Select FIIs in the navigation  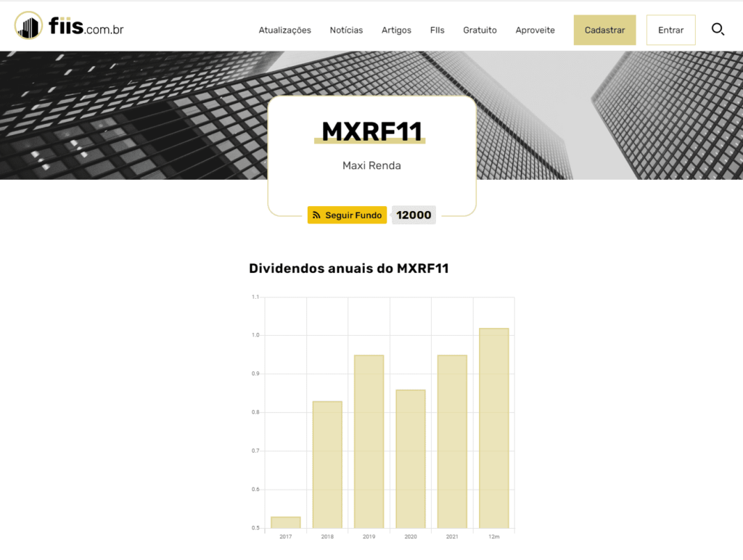tap(437, 30)
